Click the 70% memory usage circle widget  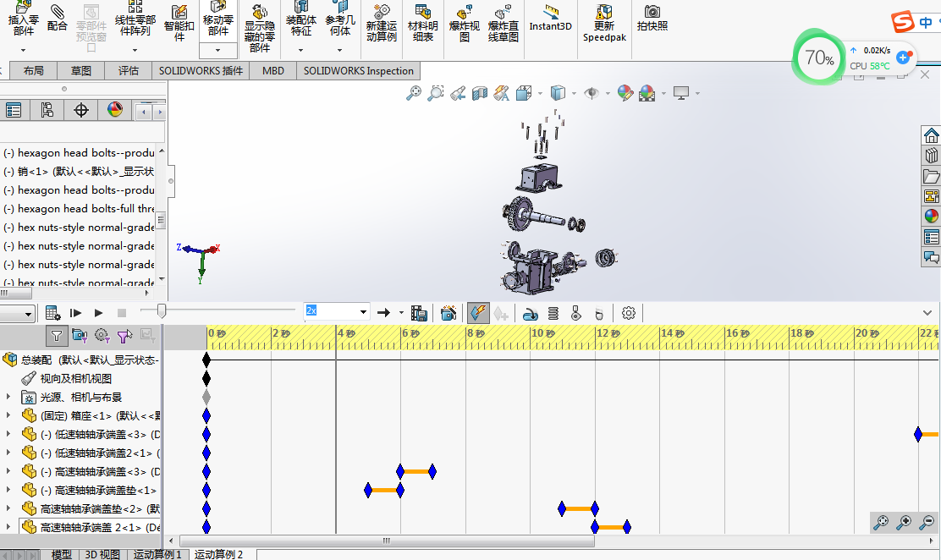820,58
